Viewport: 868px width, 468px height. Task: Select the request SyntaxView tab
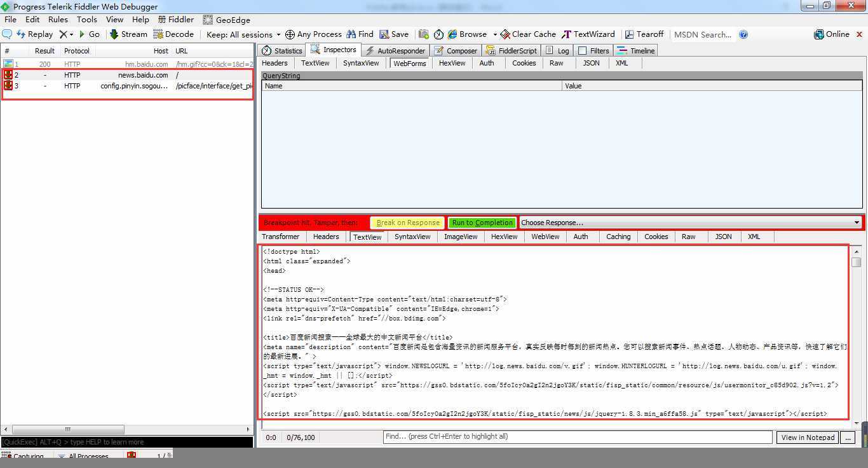tap(361, 63)
